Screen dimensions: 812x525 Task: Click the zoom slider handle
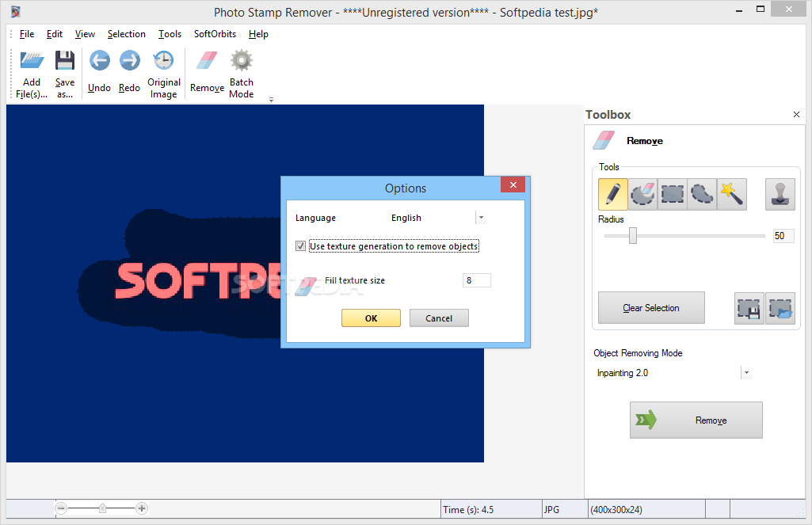point(102,508)
